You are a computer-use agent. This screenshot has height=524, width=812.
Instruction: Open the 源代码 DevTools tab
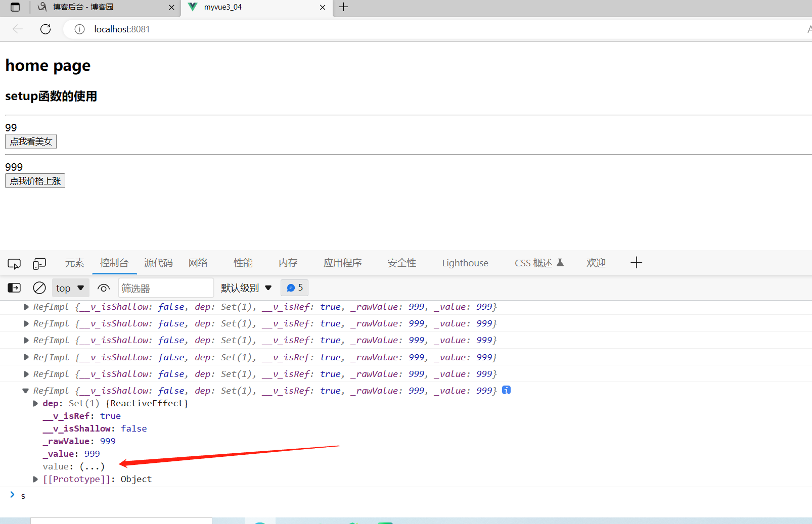(158, 263)
